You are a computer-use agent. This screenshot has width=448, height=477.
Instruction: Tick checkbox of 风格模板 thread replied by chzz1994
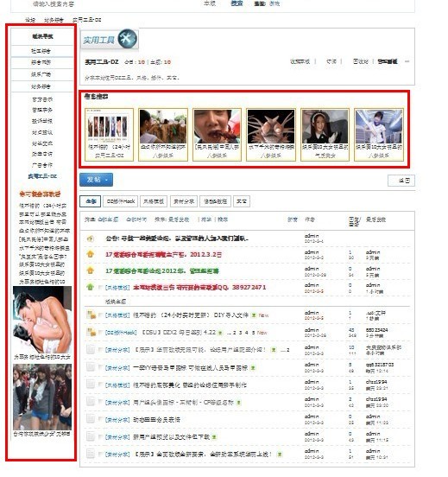(x=100, y=385)
